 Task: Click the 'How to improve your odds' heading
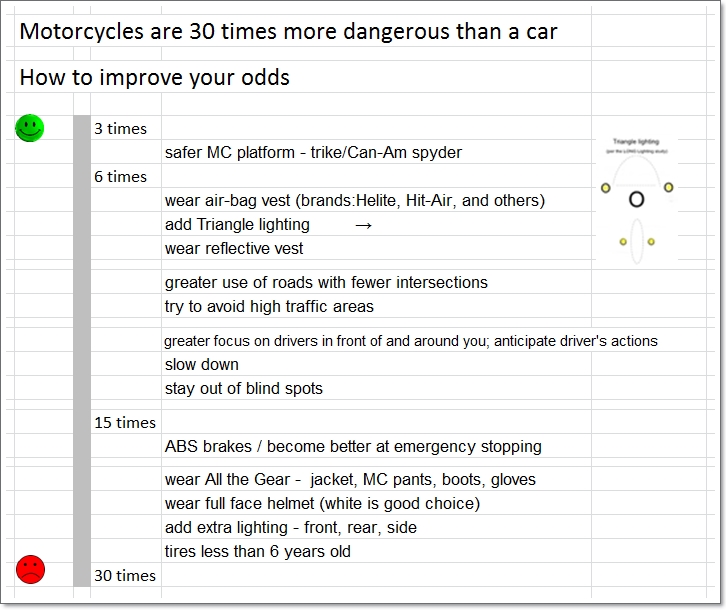pos(155,77)
